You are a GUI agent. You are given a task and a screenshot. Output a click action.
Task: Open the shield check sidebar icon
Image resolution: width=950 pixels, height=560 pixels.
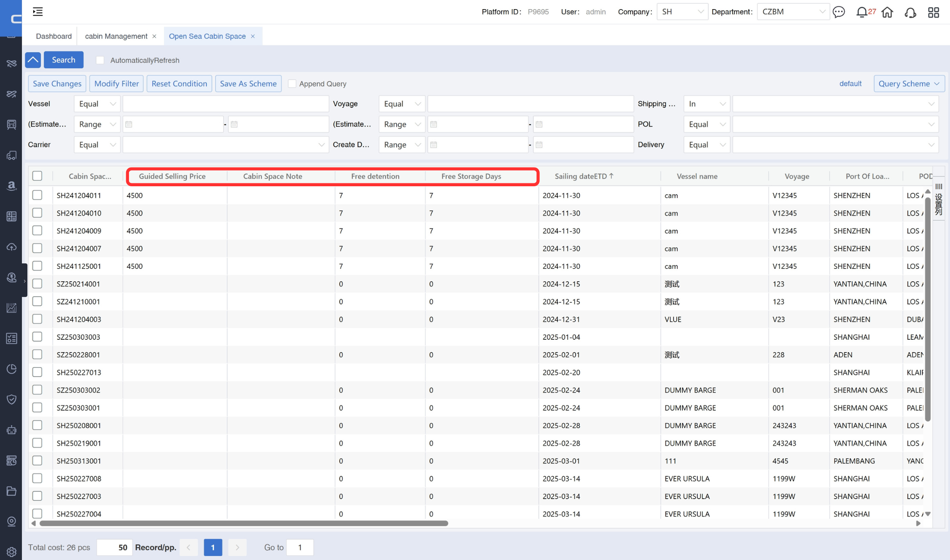point(11,399)
